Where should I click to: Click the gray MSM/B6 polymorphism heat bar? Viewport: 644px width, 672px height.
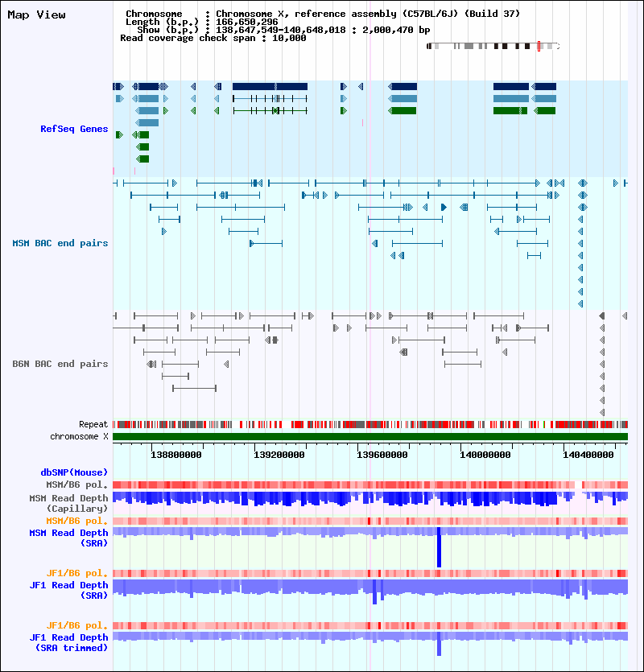click(x=370, y=485)
